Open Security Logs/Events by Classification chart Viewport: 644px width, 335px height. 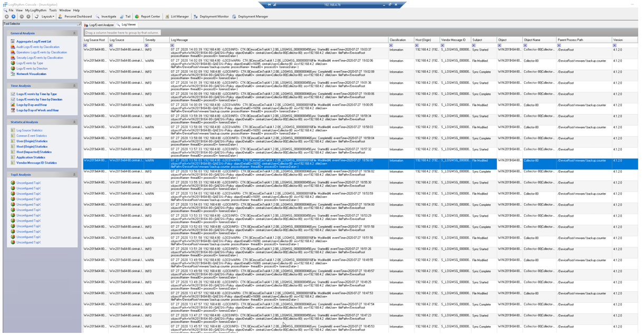click(40, 58)
